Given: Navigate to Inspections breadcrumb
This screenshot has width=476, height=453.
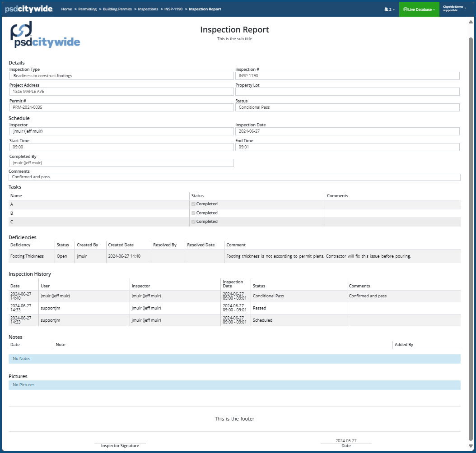Looking at the screenshot, I should (148, 9).
